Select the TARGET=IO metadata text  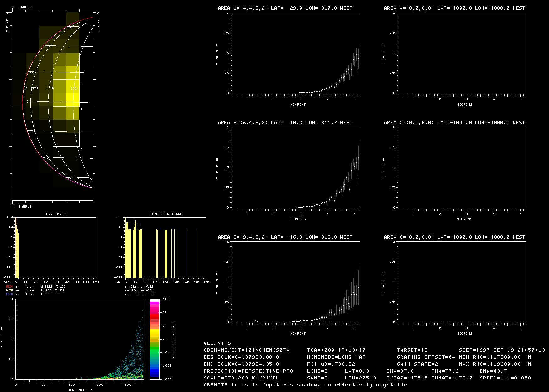(x=412, y=350)
